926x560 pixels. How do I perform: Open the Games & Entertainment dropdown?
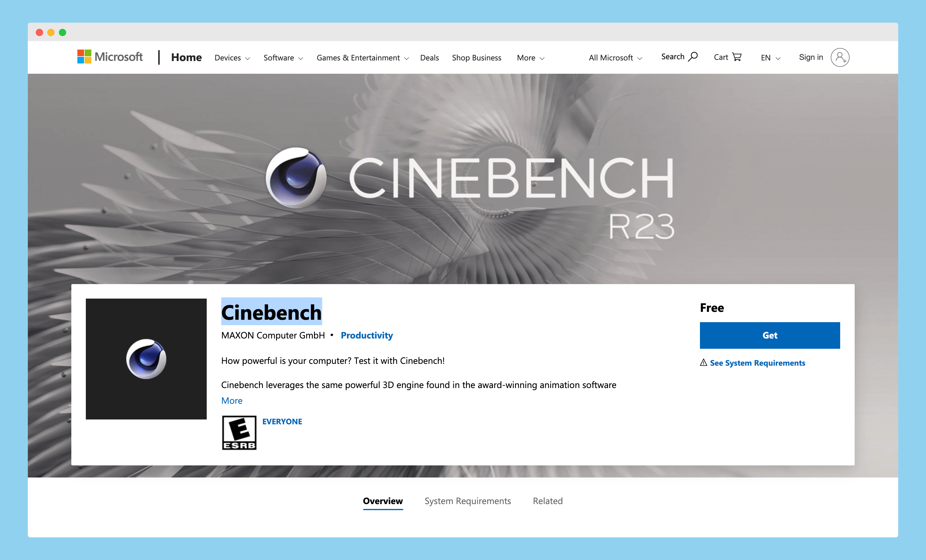(x=361, y=57)
